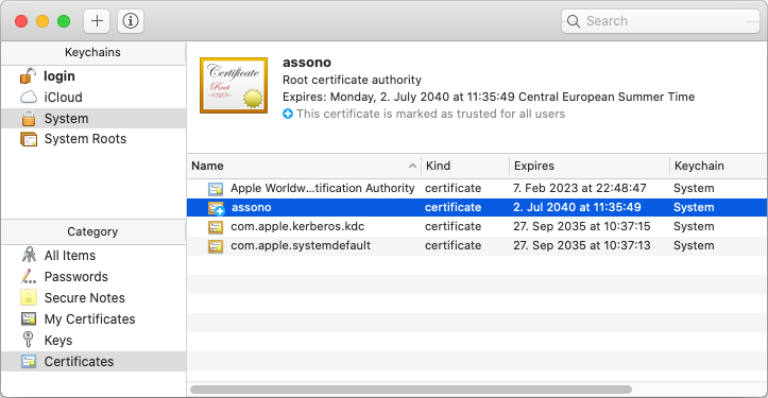Click the Certificates category icon
This screenshot has height=398, width=768.
point(28,361)
